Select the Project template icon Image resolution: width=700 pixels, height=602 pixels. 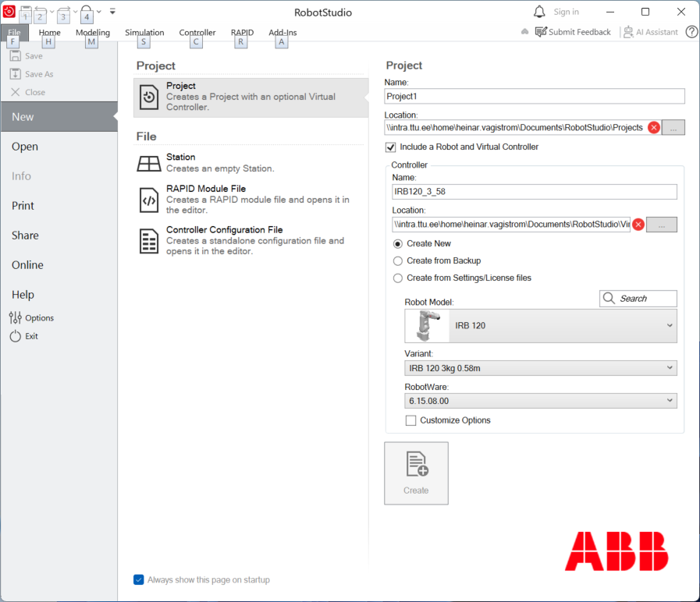149,97
